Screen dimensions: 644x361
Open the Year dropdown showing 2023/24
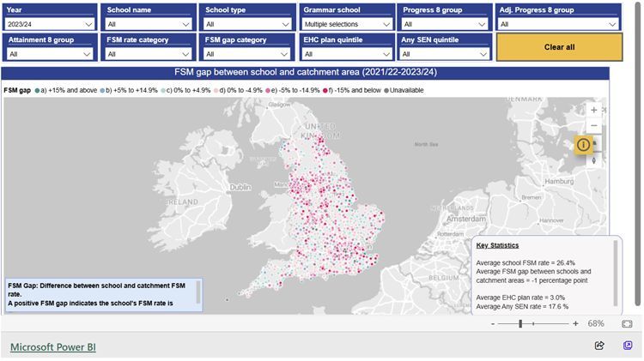[50, 24]
